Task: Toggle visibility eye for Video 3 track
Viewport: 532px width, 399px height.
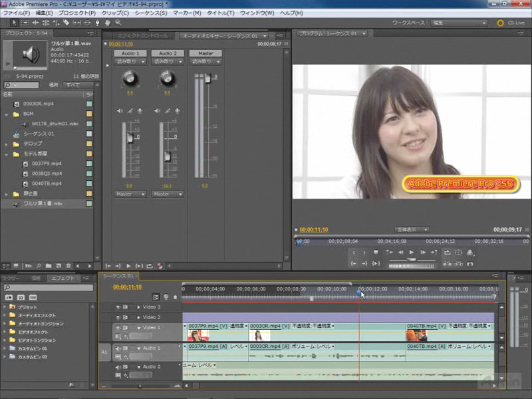Action: [x=118, y=307]
